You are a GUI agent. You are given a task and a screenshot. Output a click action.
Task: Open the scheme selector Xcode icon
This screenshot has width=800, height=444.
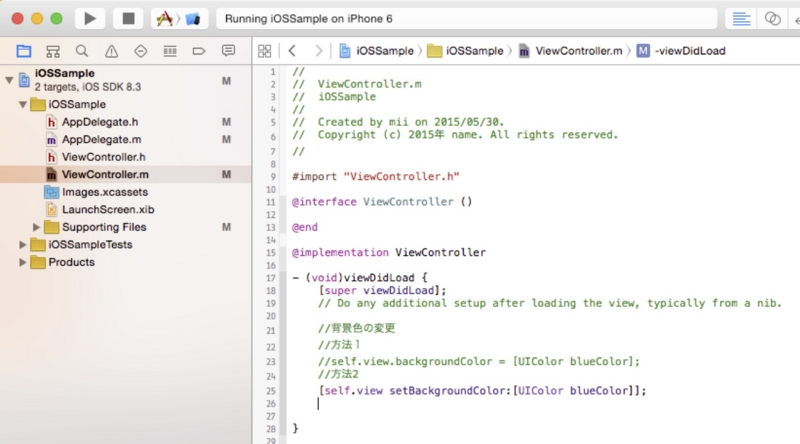164,19
